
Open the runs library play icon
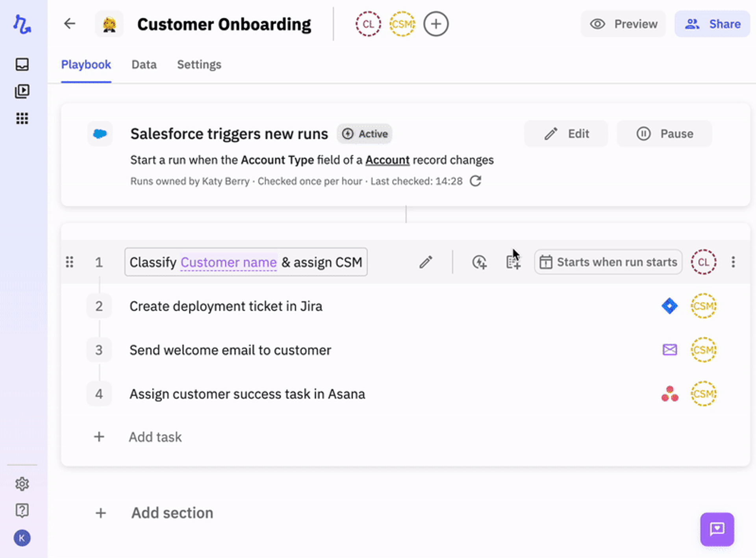pos(22,91)
